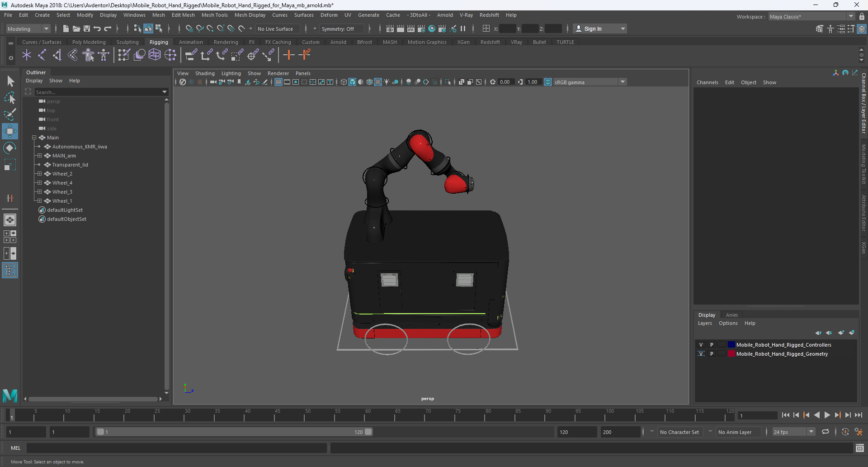The height and width of the screenshot is (467, 868).
Task: Choose the Paint Selection tool
Action: pyautogui.click(x=10, y=114)
